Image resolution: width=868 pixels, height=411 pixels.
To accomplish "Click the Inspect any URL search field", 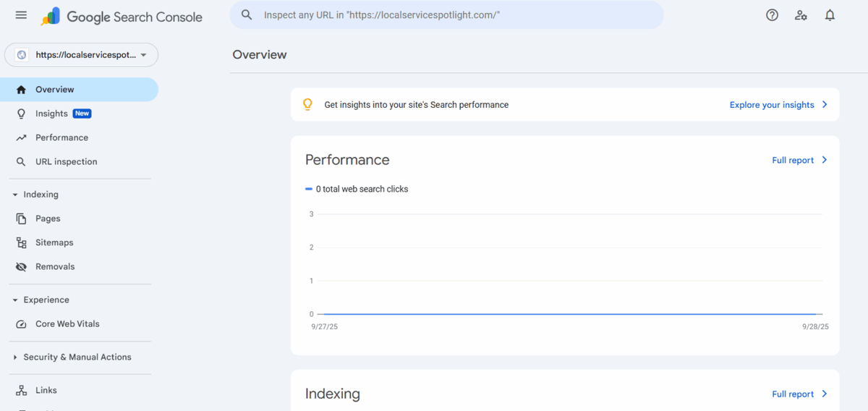I will [448, 15].
